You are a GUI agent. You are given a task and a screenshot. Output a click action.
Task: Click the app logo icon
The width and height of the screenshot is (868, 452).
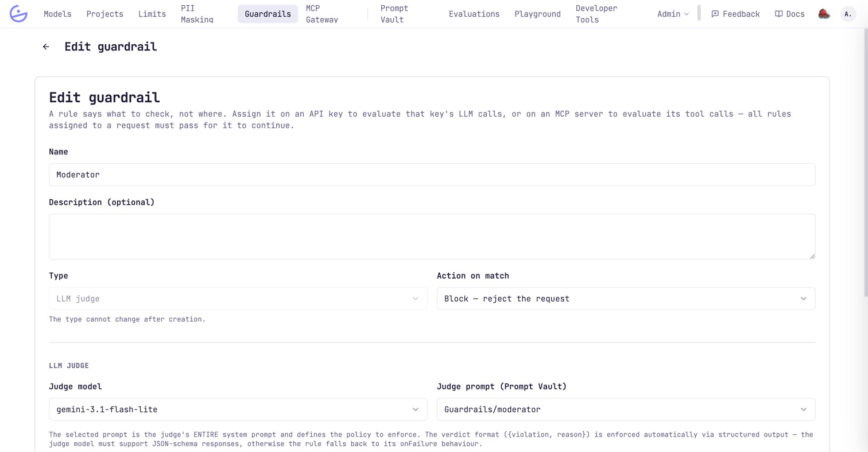(18, 14)
